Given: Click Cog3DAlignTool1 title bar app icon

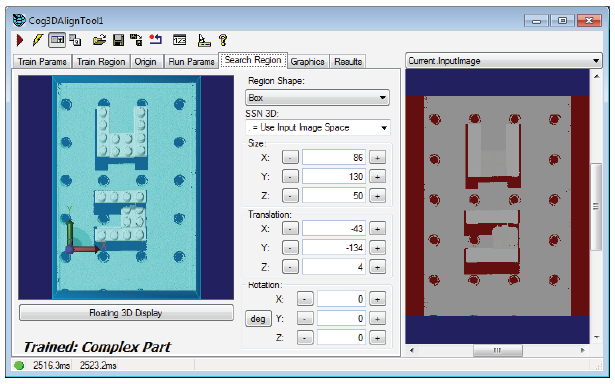Looking at the screenshot, I should pos(19,20).
